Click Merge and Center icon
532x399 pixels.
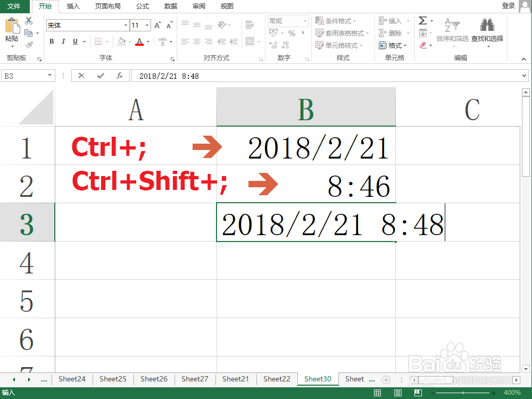(x=250, y=41)
